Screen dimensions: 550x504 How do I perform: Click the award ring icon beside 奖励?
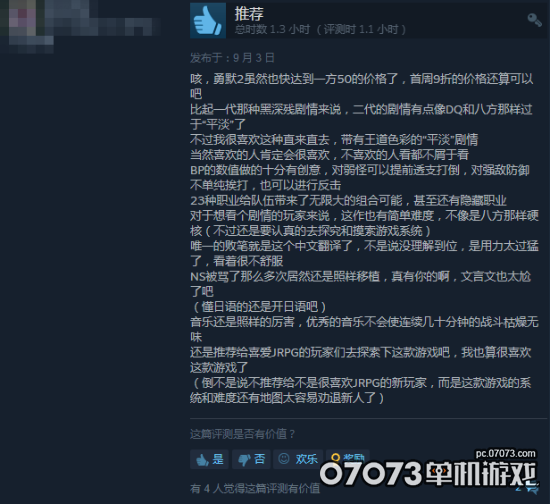336,457
